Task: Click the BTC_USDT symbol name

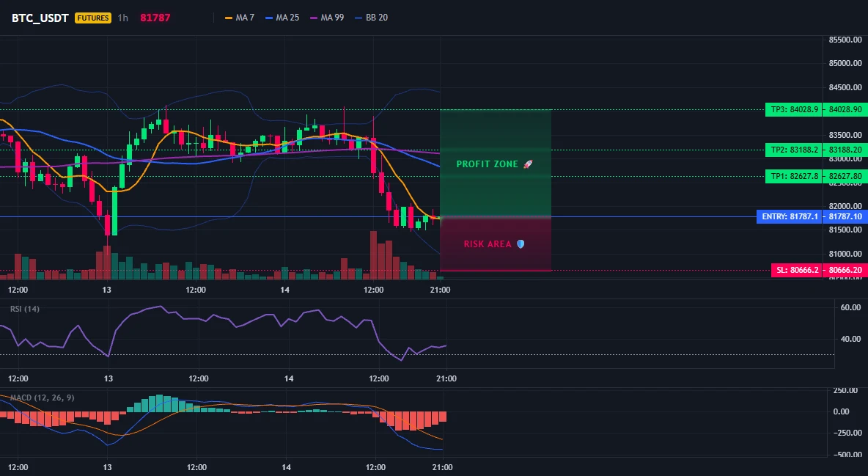Action: (40, 18)
